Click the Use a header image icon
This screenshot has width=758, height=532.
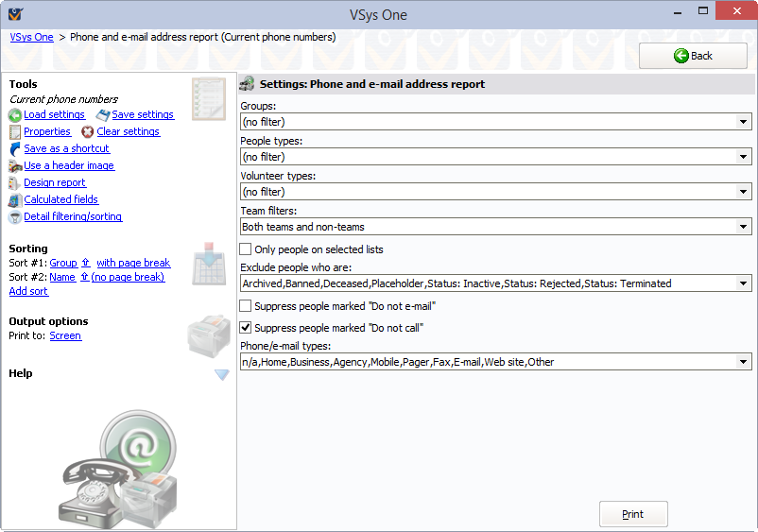coord(15,166)
